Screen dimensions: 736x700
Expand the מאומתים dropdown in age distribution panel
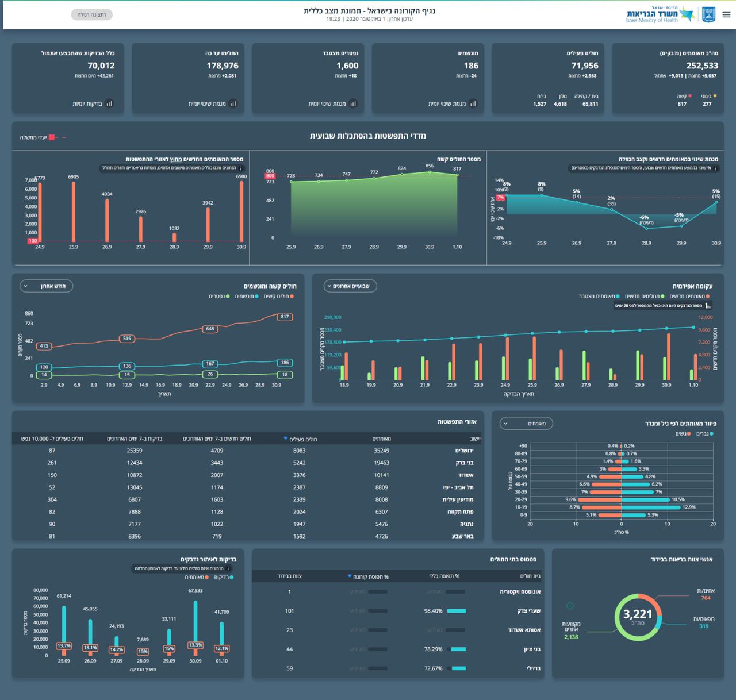[x=526, y=424]
